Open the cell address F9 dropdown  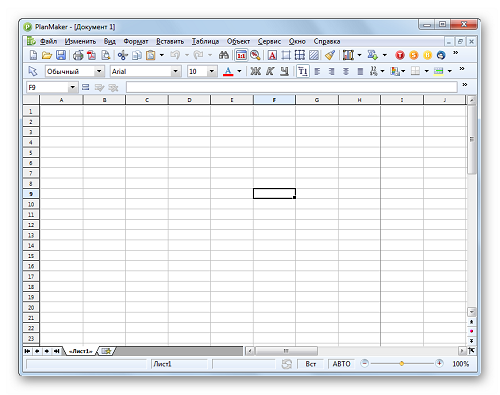pyautogui.click(x=72, y=87)
